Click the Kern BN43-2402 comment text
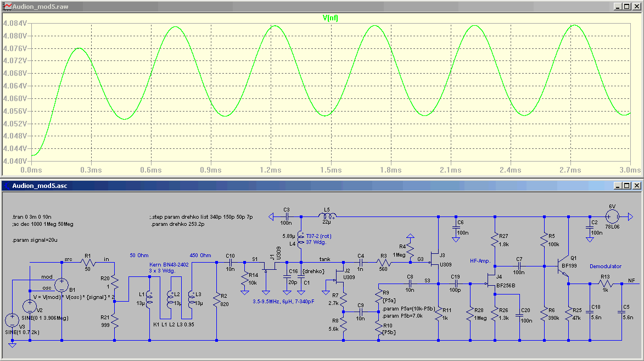644x361 pixels. [x=169, y=265]
